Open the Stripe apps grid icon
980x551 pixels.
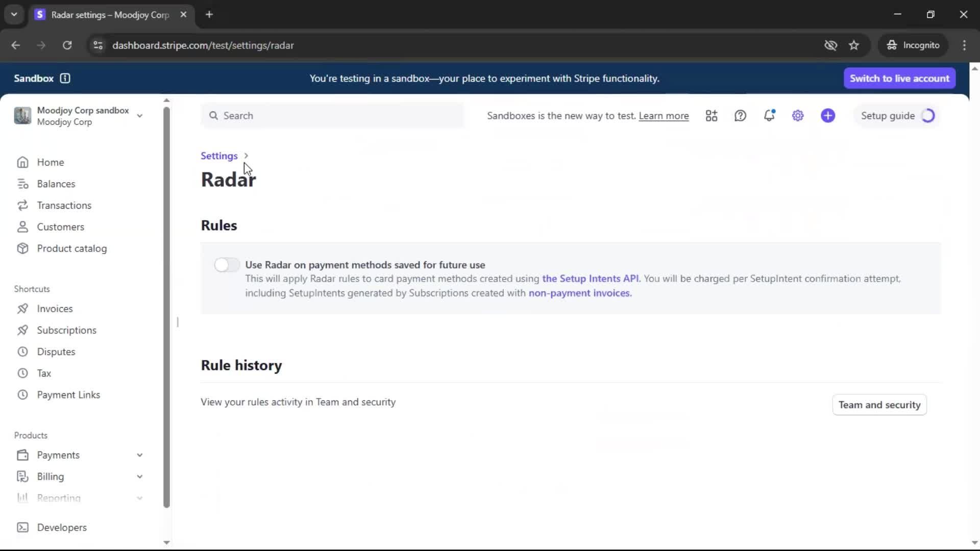(712, 116)
